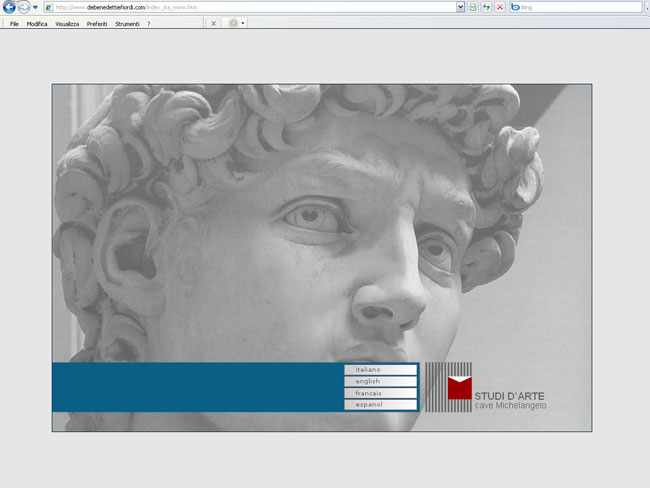Expand the small arrow beside gear icon
This screenshot has height=488, width=650.
coord(243,23)
